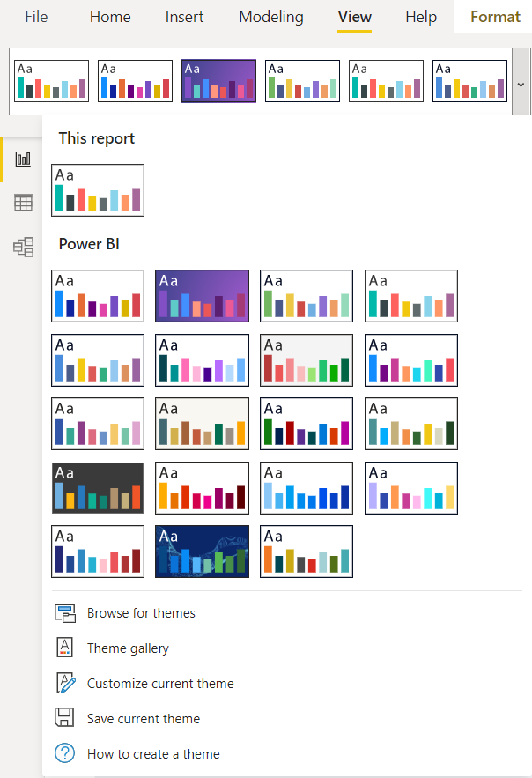532x778 pixels.
Task: Click the Theme gallery icon
Action: click(x=63, y=647)
